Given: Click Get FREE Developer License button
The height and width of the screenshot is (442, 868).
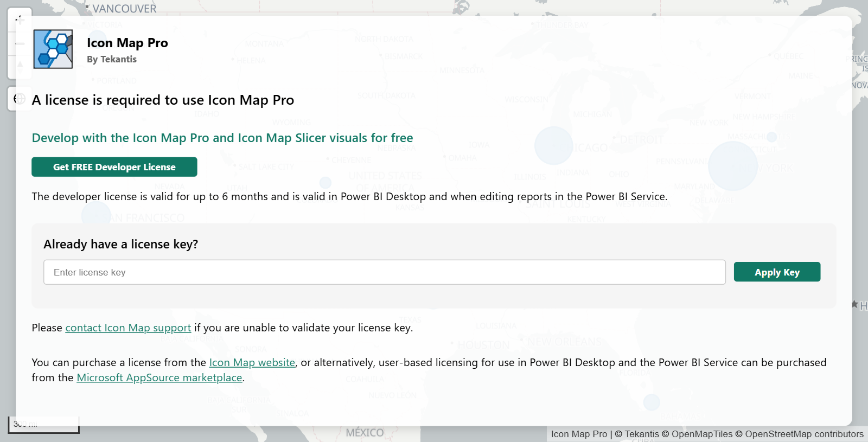Looking at the screenshot, I should click(x=114, y=167).
